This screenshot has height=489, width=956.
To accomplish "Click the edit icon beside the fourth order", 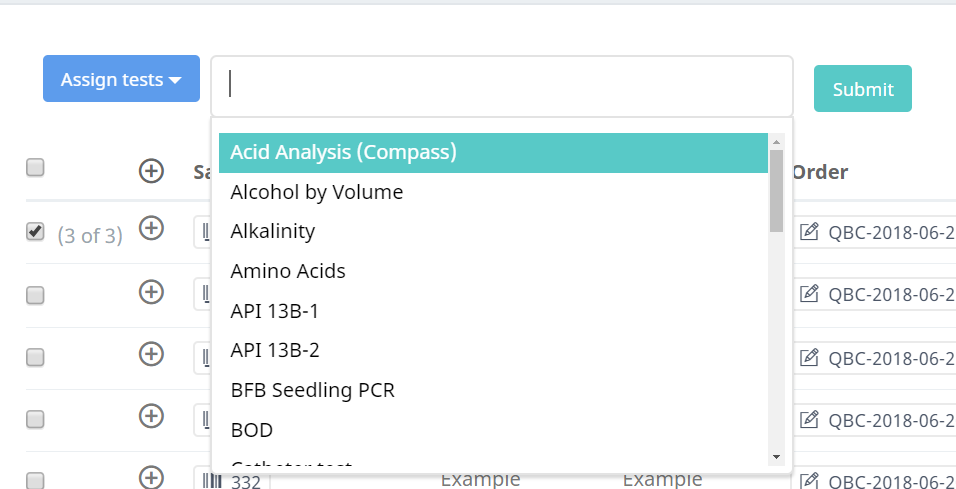I will [x=810, y=420].
